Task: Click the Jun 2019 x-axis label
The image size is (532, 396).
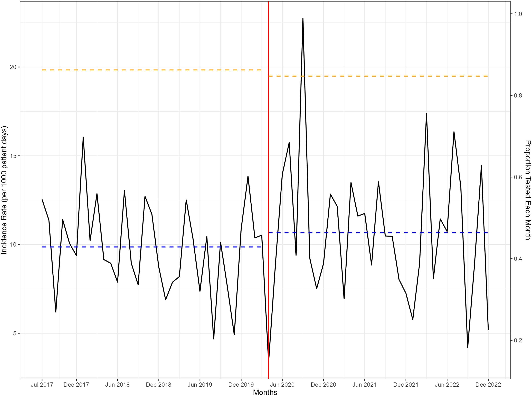Action: [x=200, y=385]
